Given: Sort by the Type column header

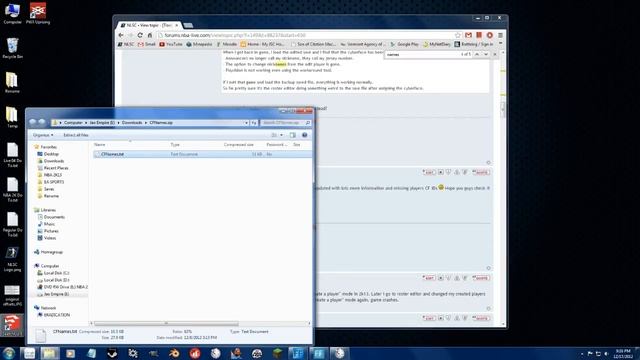Looking at the screenshot, I should coord(175,144).
